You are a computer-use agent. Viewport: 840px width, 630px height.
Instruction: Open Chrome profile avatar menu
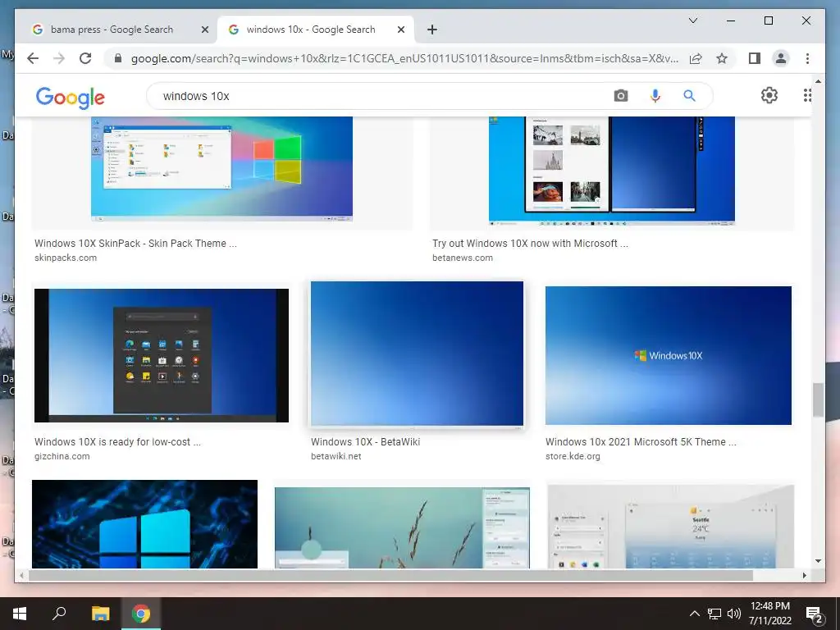click(x=781, y=58)
